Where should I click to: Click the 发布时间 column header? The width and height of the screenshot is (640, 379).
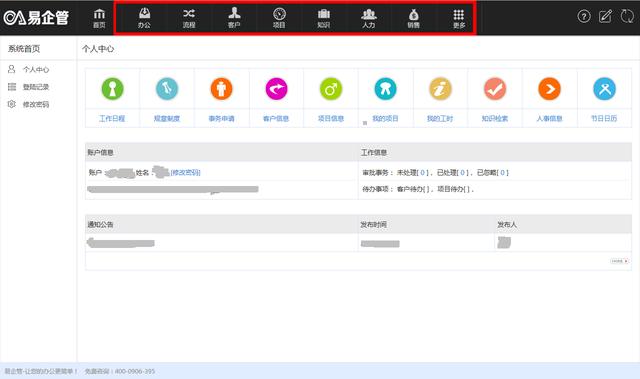pos(373,224)
